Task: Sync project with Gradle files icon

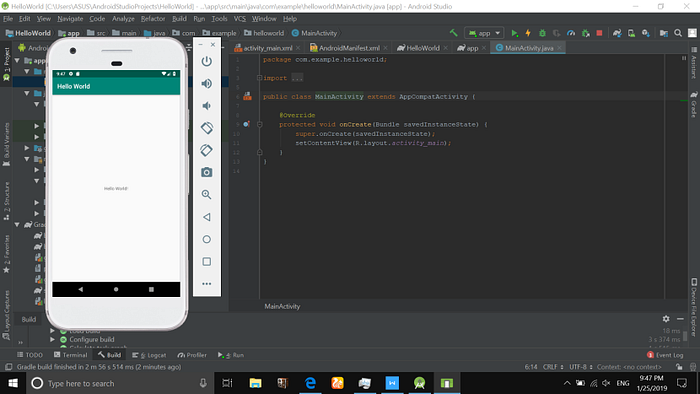Action: coord(617,33)
